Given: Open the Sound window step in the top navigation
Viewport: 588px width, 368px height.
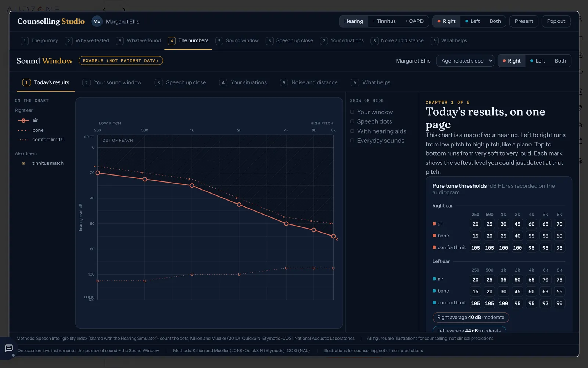Looking at the screenshot, I should pos(237,40).
